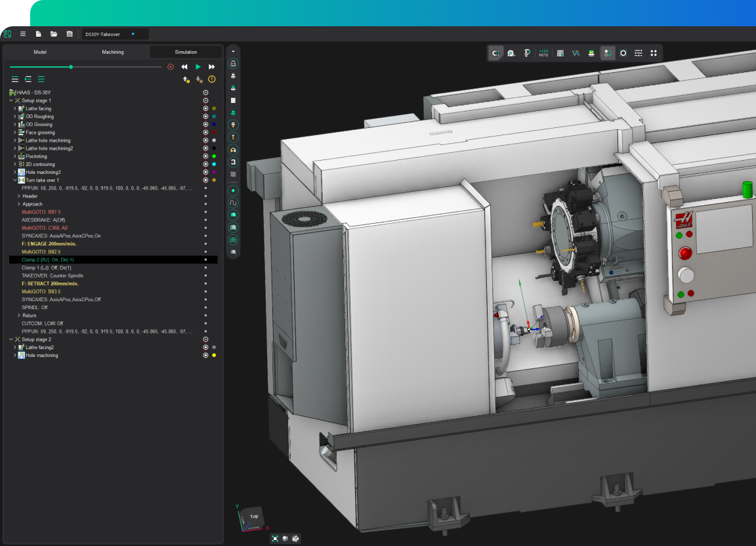Open the hamburger main menu
This screenshot has width=756, height=546.
tap(23, 34)
